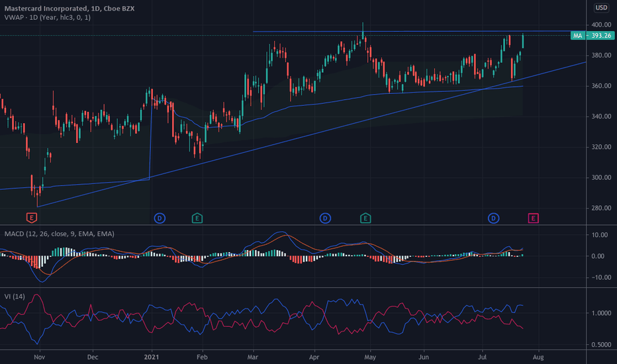Open the green earnings marker before May

[x=365, y=218]
